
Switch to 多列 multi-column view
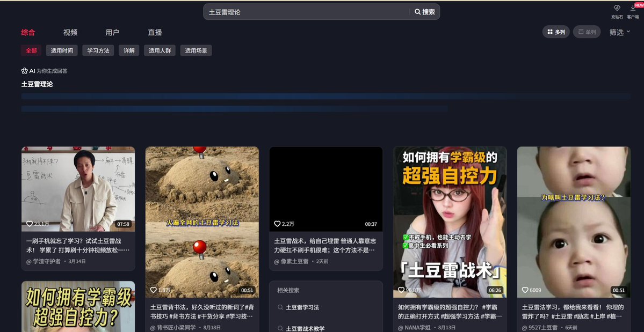coord(556,32)
